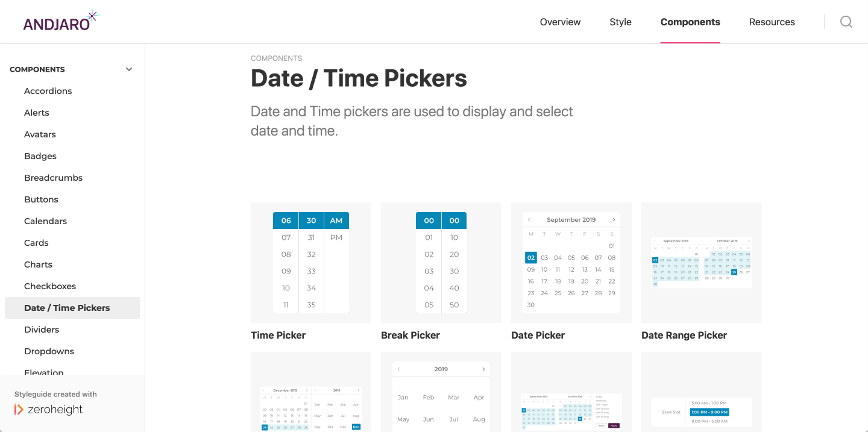Click the Andjaro logo

click(61, 21)
